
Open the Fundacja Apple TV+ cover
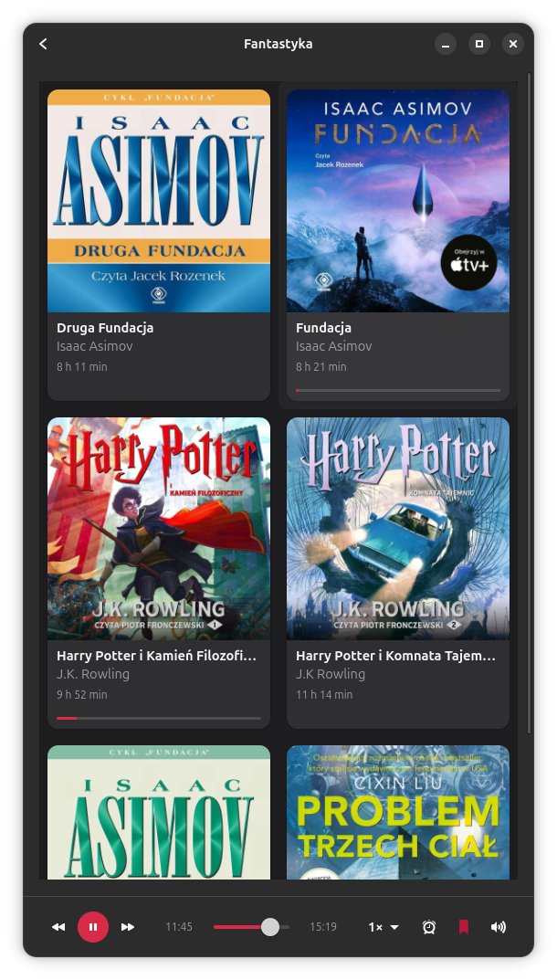point(398,201)
